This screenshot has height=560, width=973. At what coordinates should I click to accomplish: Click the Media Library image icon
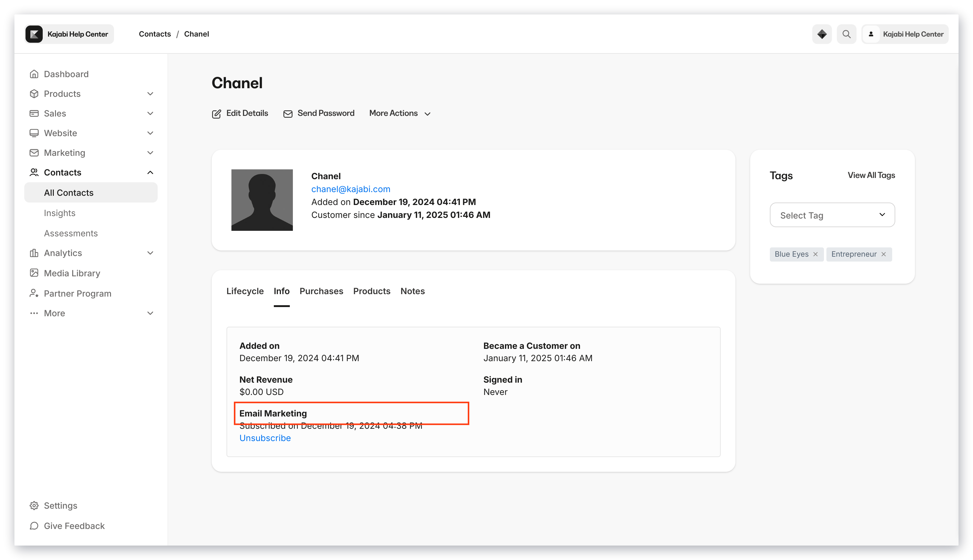(34, 273)
